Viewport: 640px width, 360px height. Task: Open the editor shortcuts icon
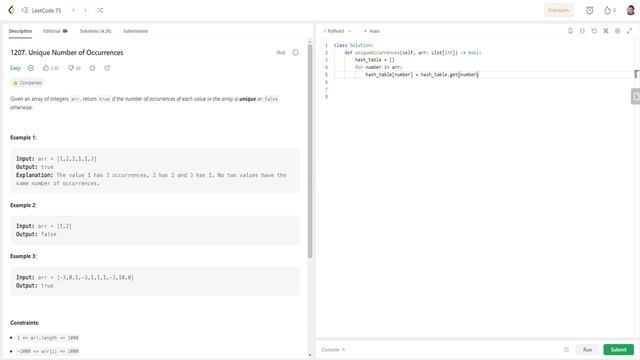click(x=606, y=31)
